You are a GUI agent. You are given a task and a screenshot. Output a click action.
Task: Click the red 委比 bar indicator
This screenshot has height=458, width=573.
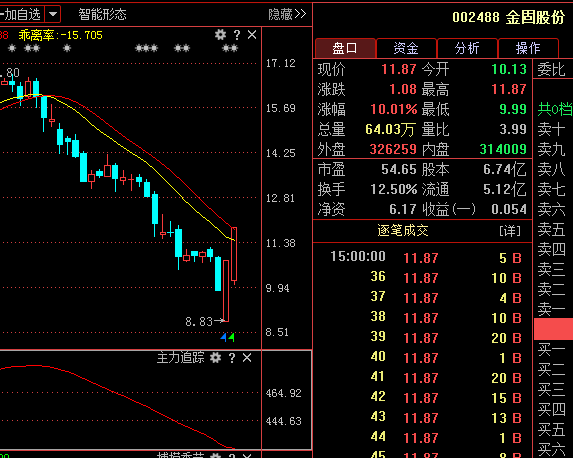[553, 329]
